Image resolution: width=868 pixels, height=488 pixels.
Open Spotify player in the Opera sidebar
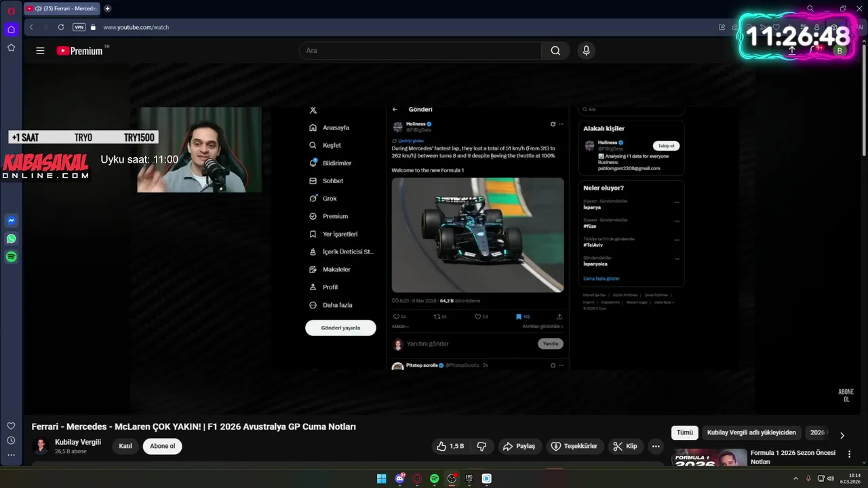[x=11, y=257]
